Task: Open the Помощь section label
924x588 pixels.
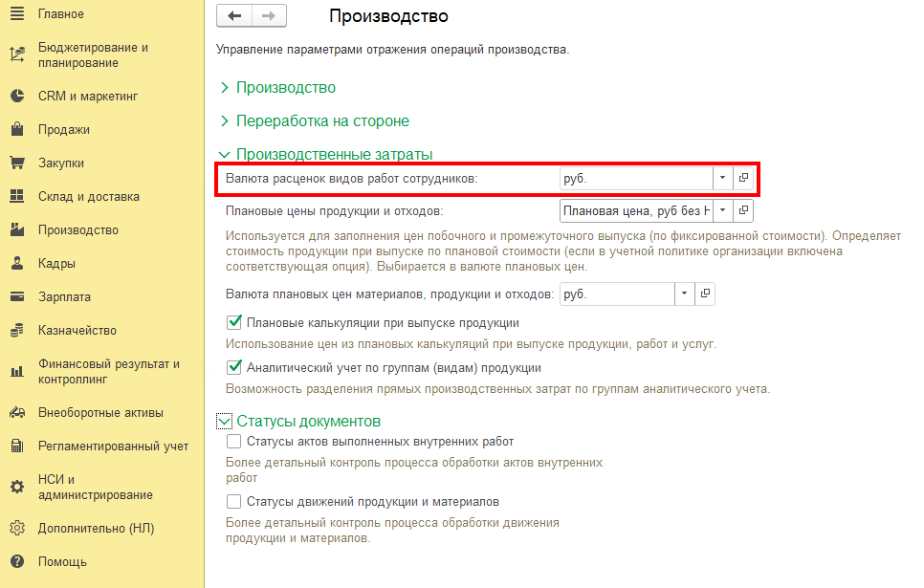Action: (62, 562)
